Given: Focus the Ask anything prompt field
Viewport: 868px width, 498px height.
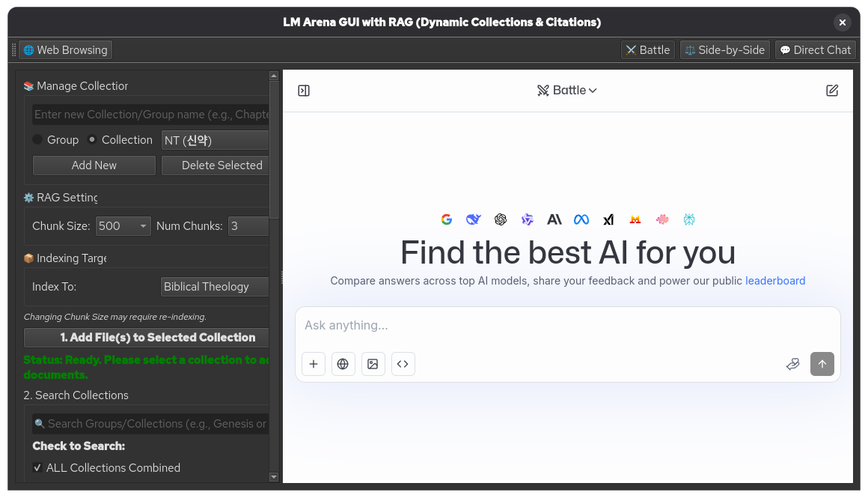Looking at the screenshot, I should (x=567, y=325).
